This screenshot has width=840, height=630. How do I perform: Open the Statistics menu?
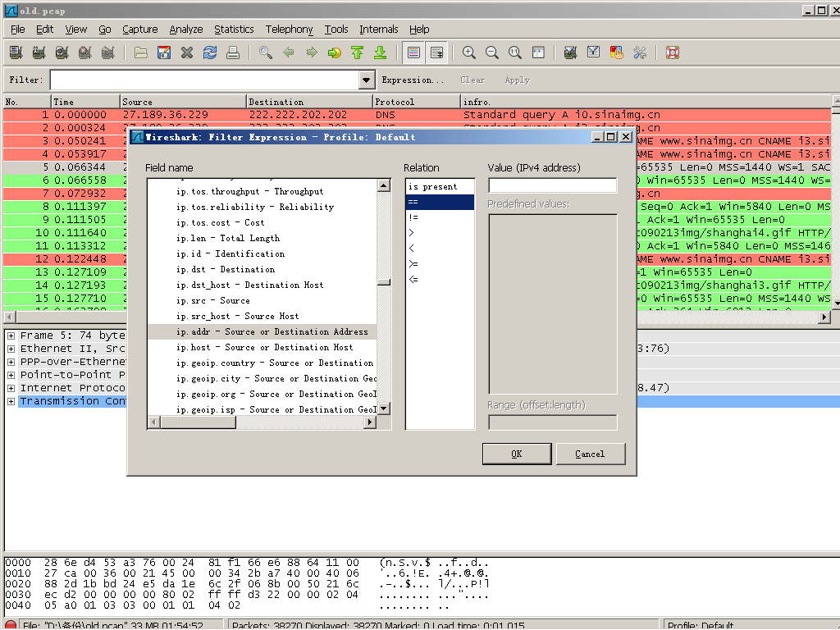pos(234,29)
